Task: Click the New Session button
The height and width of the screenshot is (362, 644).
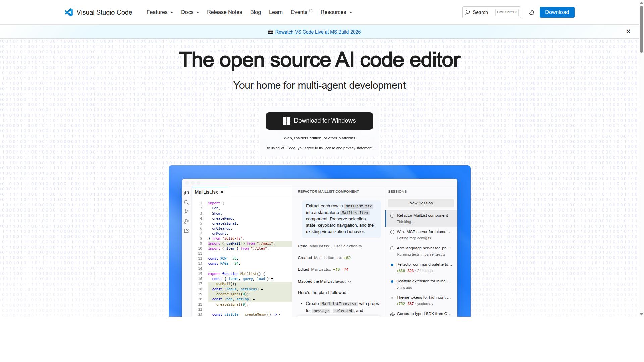Action: (x=421, y=203)
